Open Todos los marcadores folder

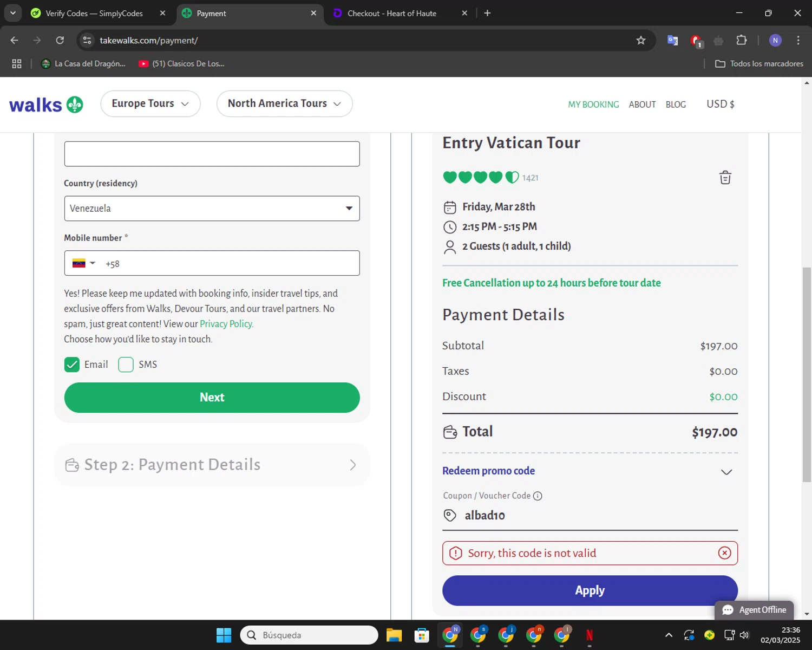[x=759, y=63]
